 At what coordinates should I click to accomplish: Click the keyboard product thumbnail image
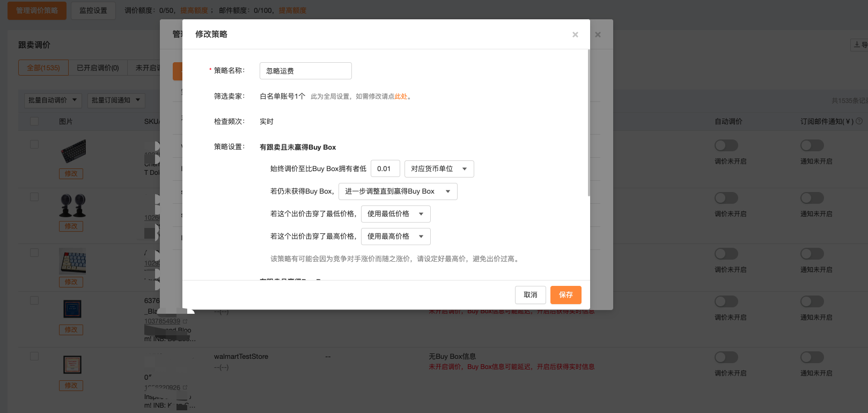click(73, 151)
